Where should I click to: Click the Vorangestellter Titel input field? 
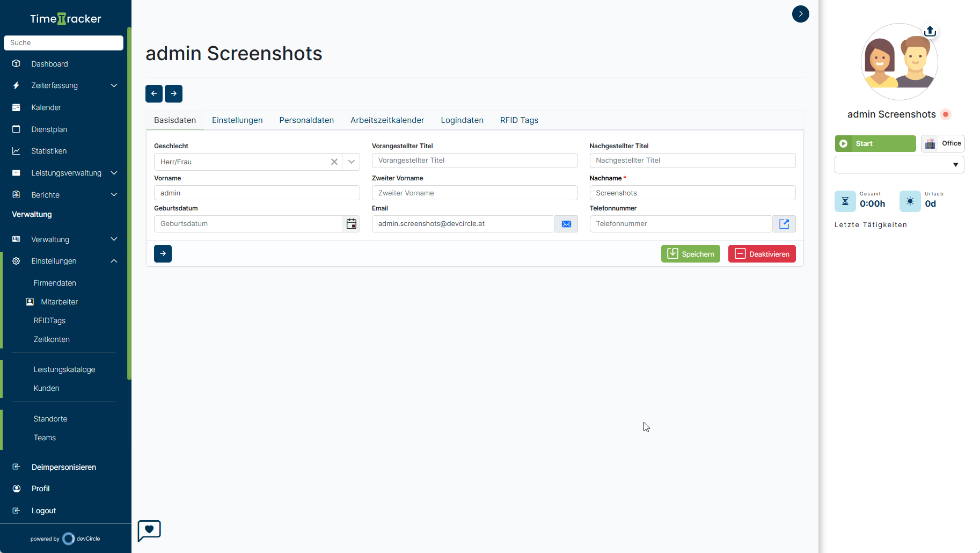475,161
